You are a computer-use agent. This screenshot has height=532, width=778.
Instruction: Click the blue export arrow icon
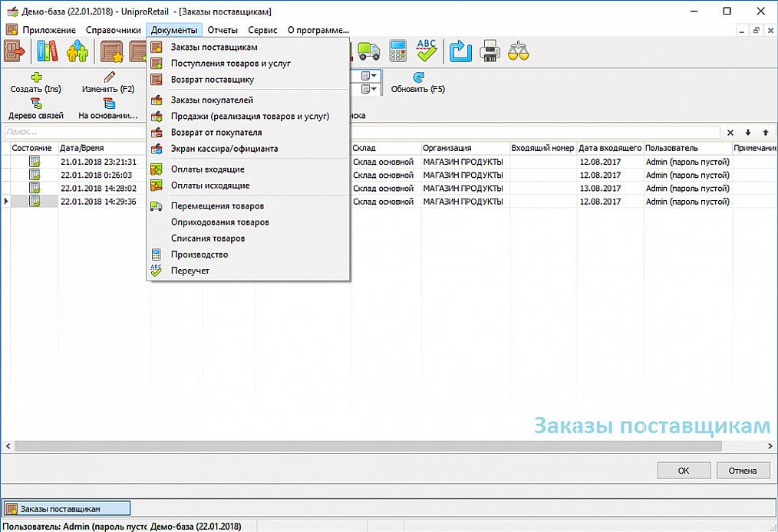460,51
